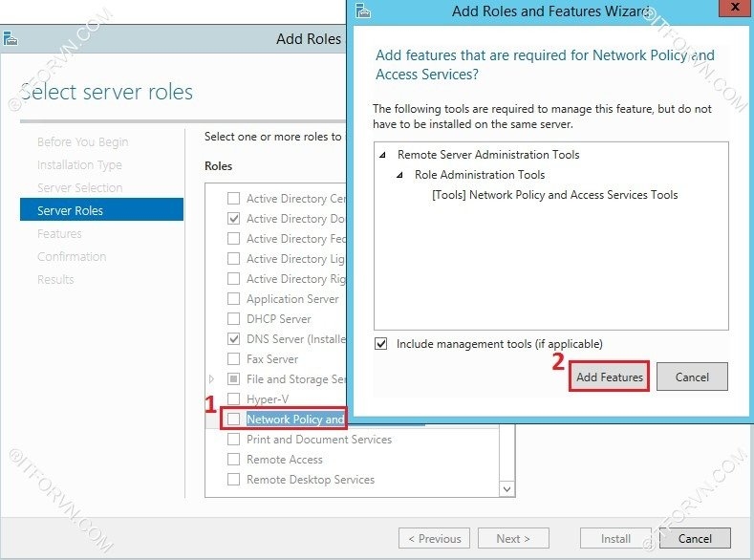Expand File and Storage Services role
The image size is (754, 560).
212,379
